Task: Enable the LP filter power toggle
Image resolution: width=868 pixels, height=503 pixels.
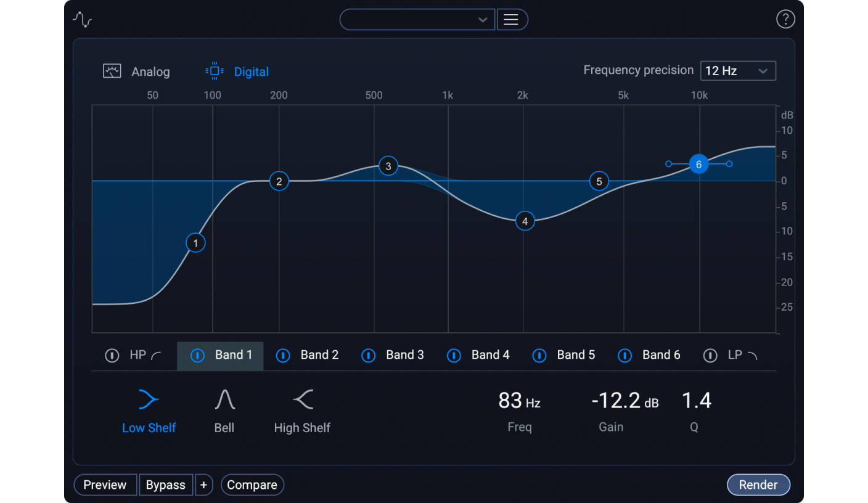Action: (710, 356)
